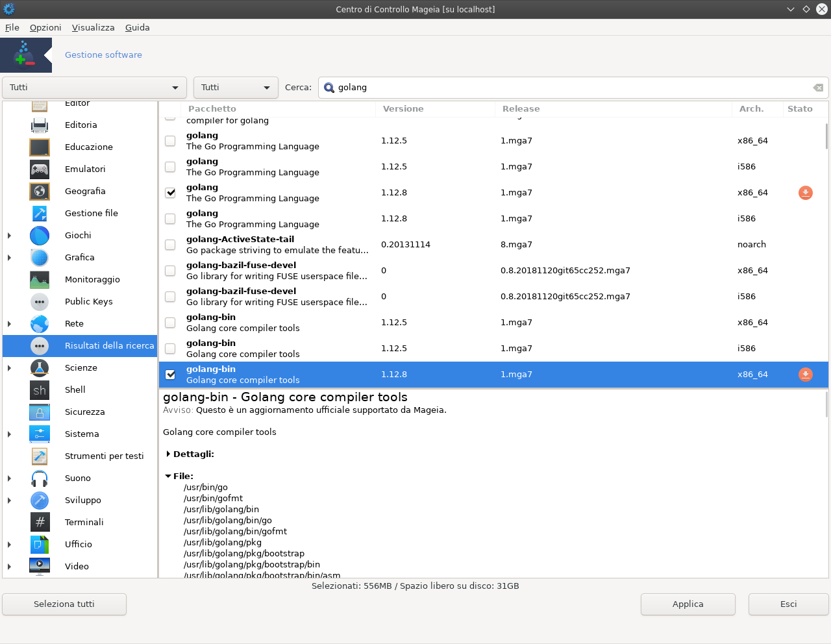Click the Public Keys icon

(x=40, y=301)
